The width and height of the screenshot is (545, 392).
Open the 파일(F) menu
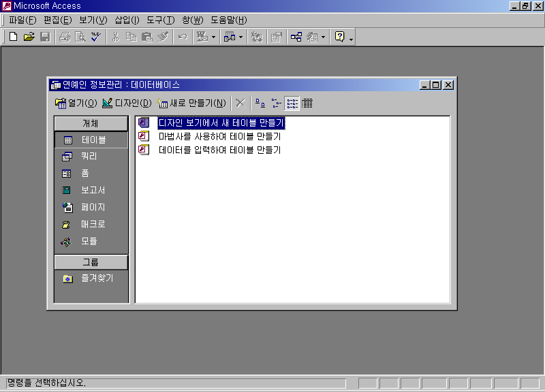[x=22, y=20]
